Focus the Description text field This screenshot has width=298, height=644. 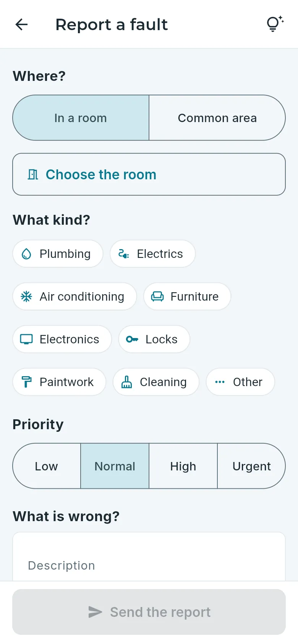(x=149, y=557)
